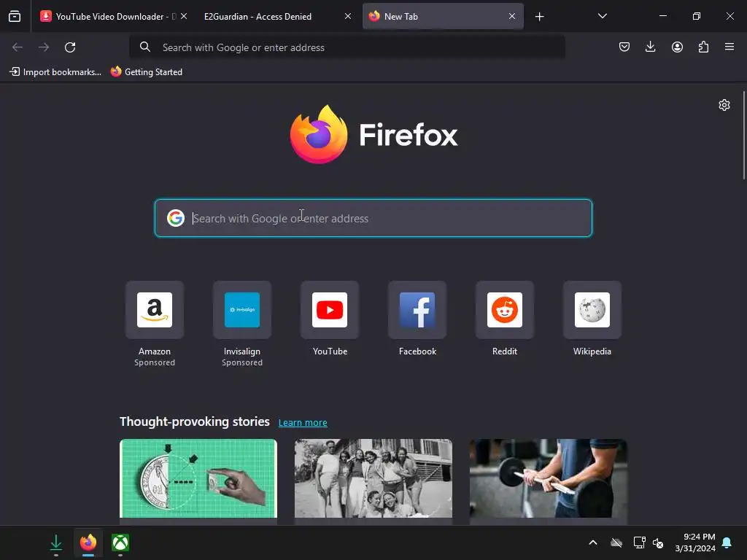Screen dimensions: 747x560
Task: Close the E2Guardian - Access Denied tab
Action: (x=348, y=16)
